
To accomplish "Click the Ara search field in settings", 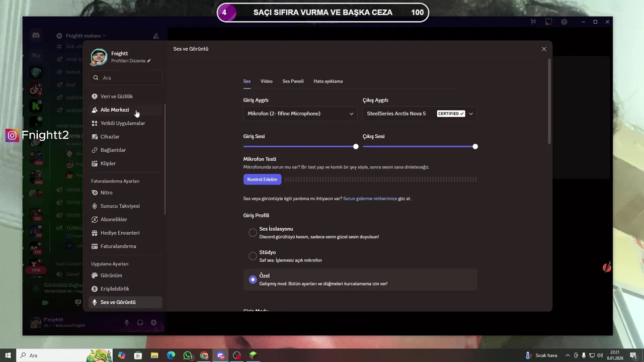I will [125, 78].
